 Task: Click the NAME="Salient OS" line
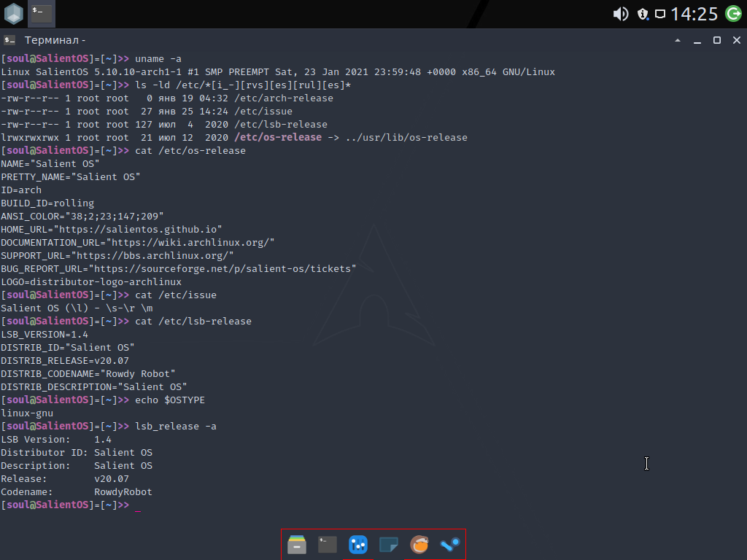[x=50, y=164]
